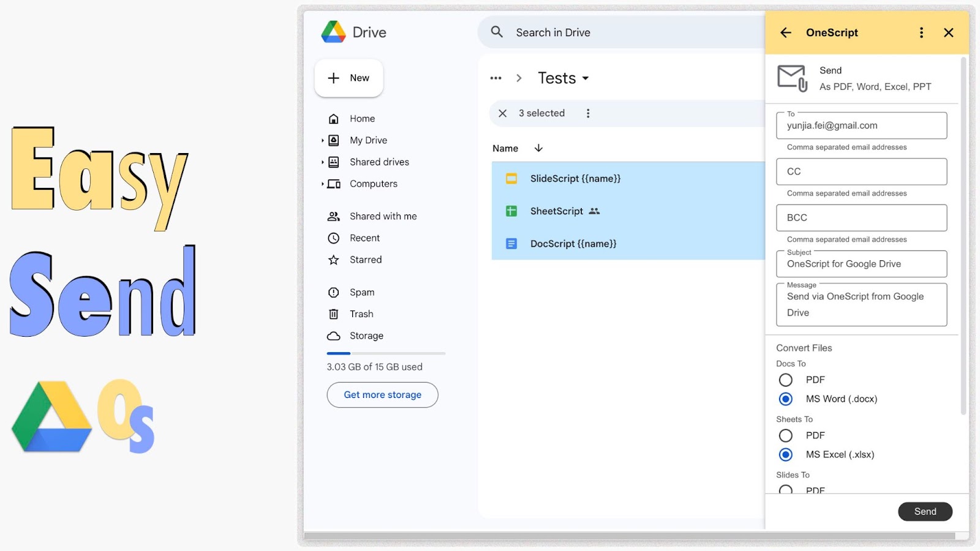Select the DocScript {{name}} file row
The height and width of the screenshot is (551, 980).
tap(628, 244)
